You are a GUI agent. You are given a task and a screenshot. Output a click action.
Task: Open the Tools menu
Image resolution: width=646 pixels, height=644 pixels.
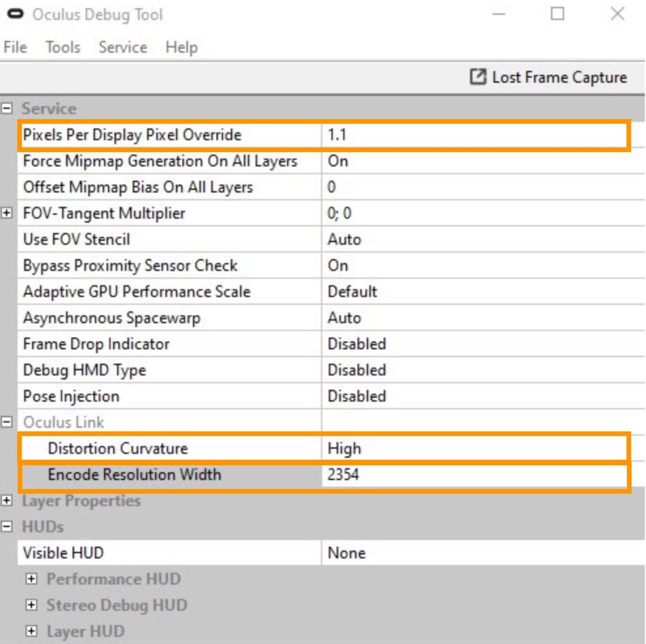63,47
